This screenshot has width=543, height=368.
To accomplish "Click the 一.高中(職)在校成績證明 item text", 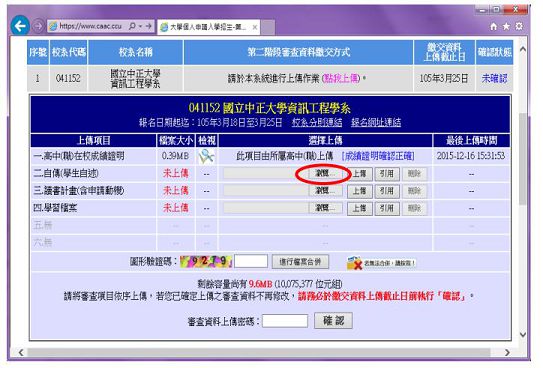I will pos(79,156).
